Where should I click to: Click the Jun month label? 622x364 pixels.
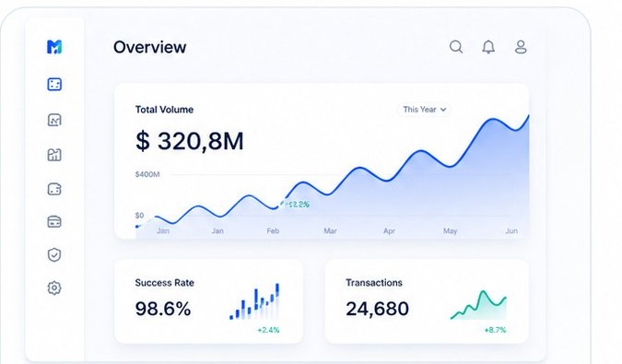tap(511, 230)
